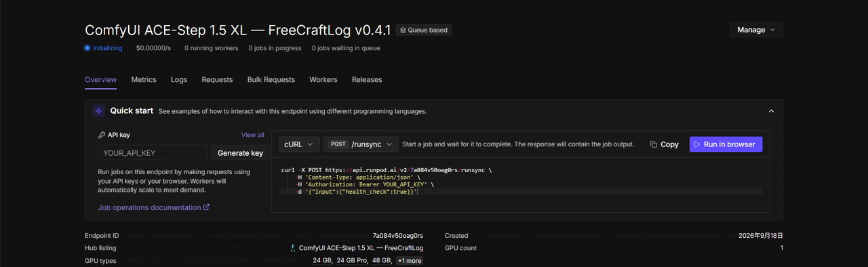Click the 0 running workers text
The height and width of the screenshot is (267, 868).
pyautogui.click(x=211, y=48)
